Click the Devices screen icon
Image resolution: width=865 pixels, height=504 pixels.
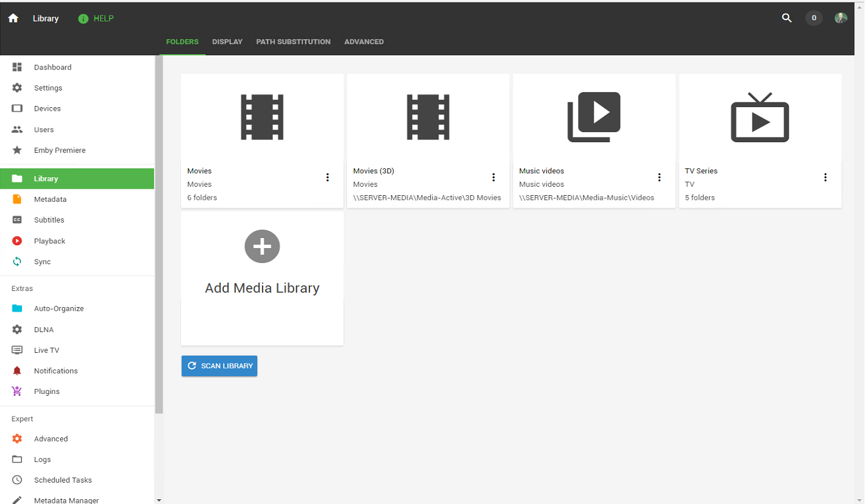(17, 109)
